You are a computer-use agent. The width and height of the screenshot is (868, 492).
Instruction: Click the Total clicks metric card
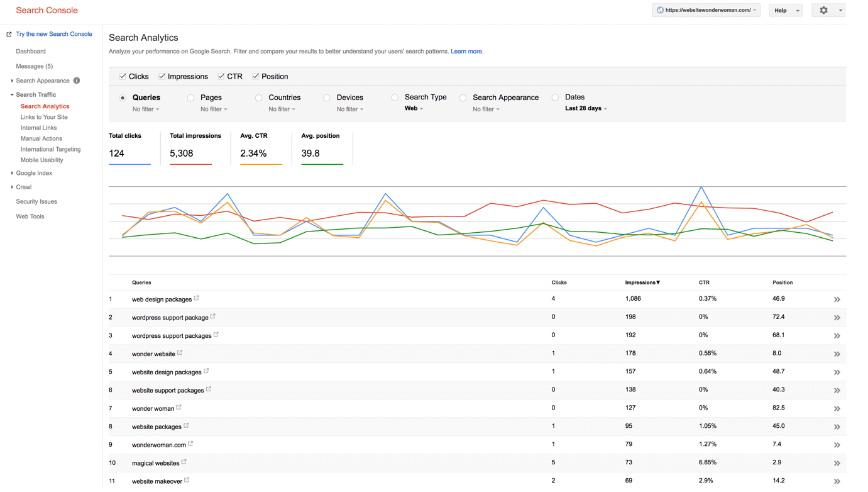[x=129, y=148]
